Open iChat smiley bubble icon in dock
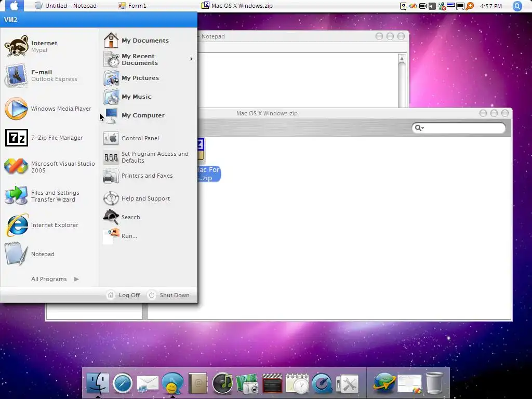Image resolution: width=532 pixels, height=399 pixels. (x=172, y=383)
